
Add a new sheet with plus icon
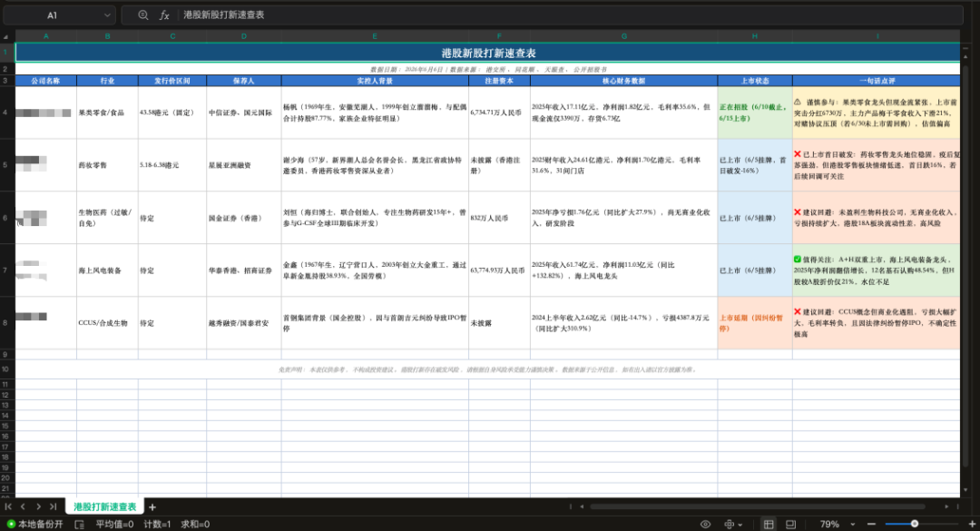coord(152,506)
